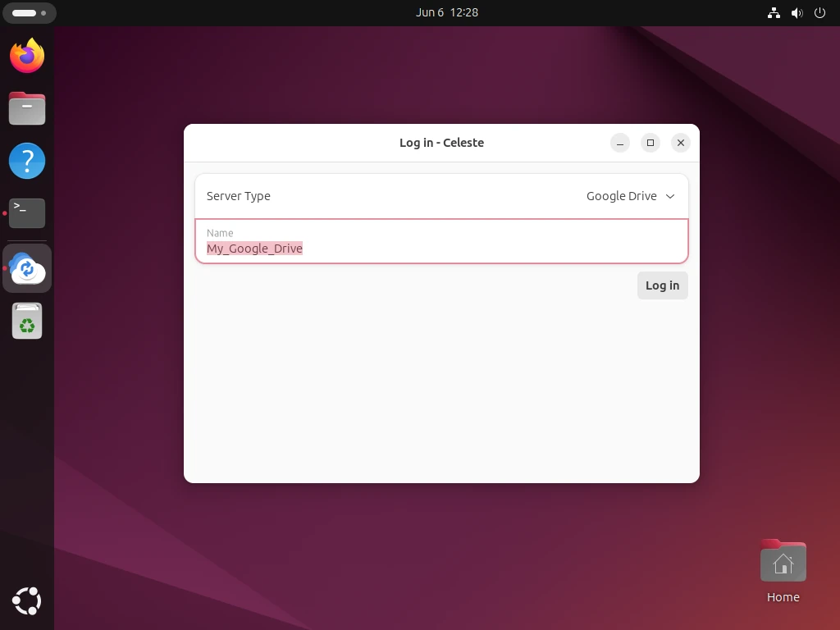The width and height of the screenshot is (840, 630).
Task: Maximize the Log in - Celeste window
Action: (x=651, y=143)
